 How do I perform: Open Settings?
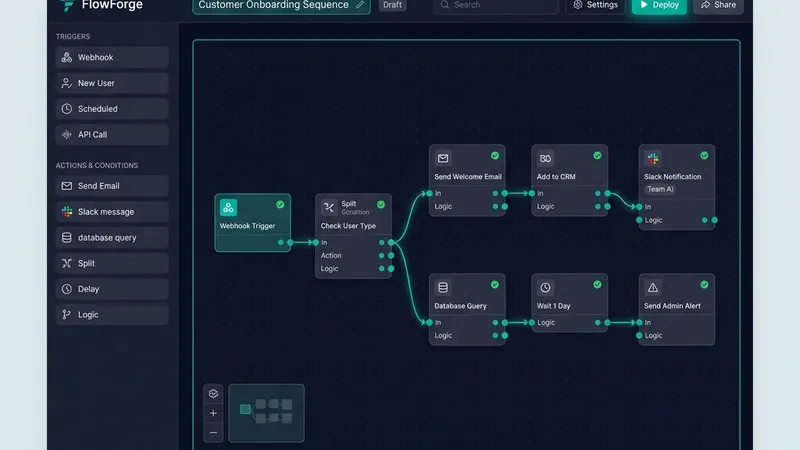595,5
